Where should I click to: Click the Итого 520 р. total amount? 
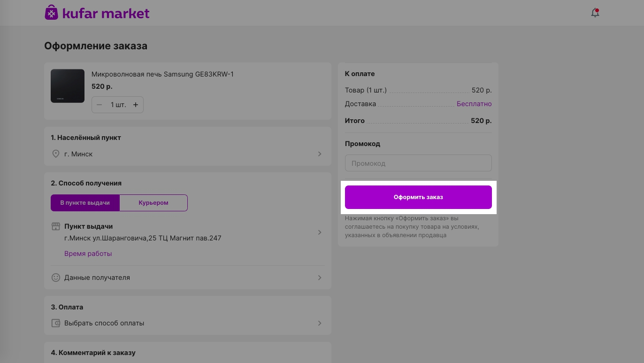[x=481, y=121]
